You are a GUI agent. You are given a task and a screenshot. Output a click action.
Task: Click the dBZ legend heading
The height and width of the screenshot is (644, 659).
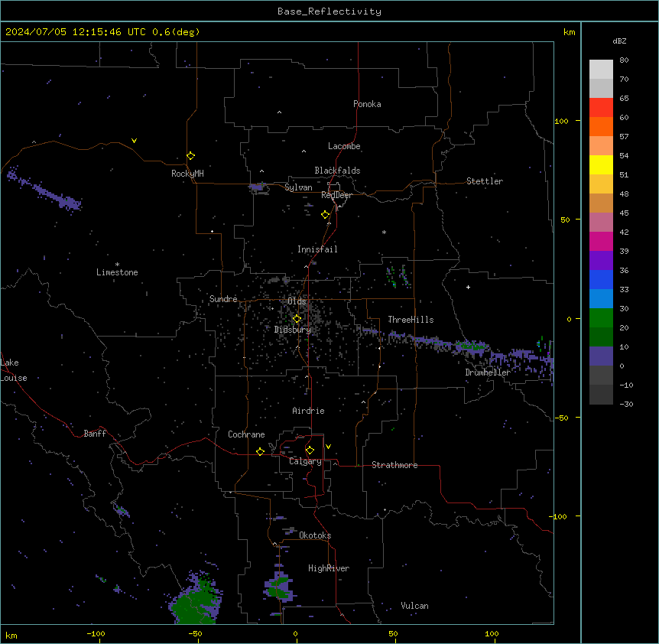click(619, 41)
